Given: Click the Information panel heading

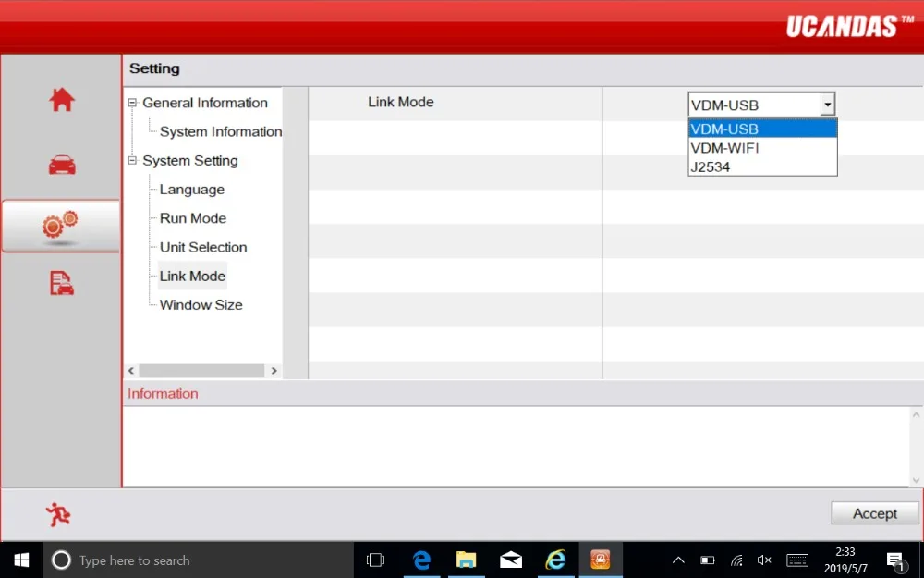Looking at the screenshot, I should tap(163, 393).
